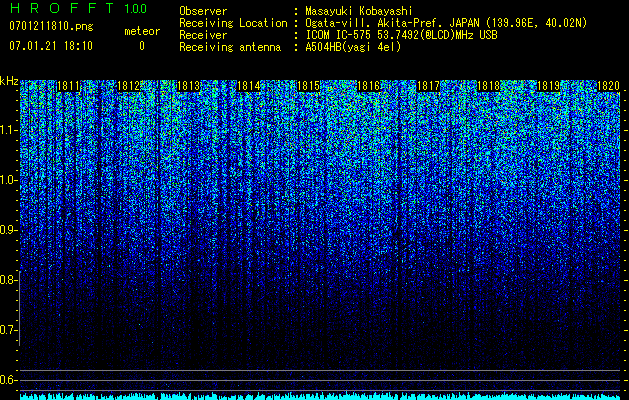This screenshot has width=629, height=400.
Task: Click the version number 1.0.0
Action: point(136,8)
